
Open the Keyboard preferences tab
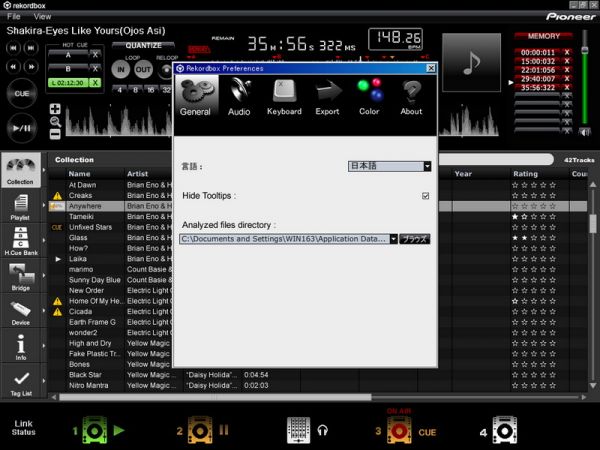(x=284, y=96)
